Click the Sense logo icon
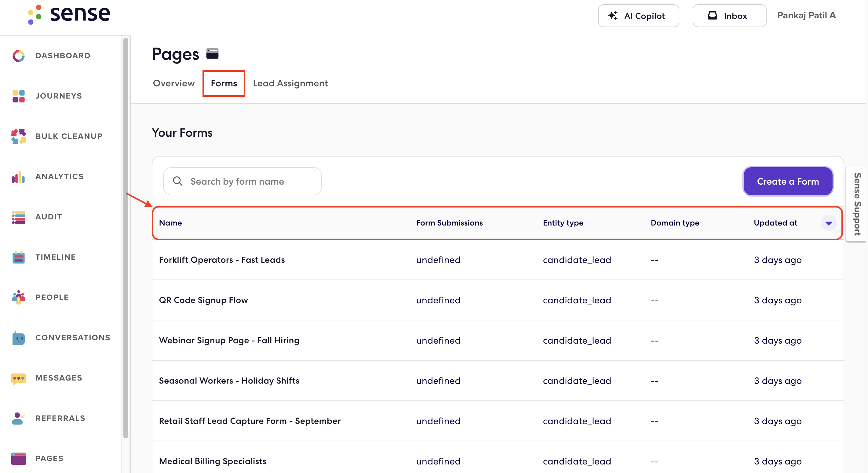The height and width of the screenshot is (473, 868). pyautogui.click(x=35, y=14)
